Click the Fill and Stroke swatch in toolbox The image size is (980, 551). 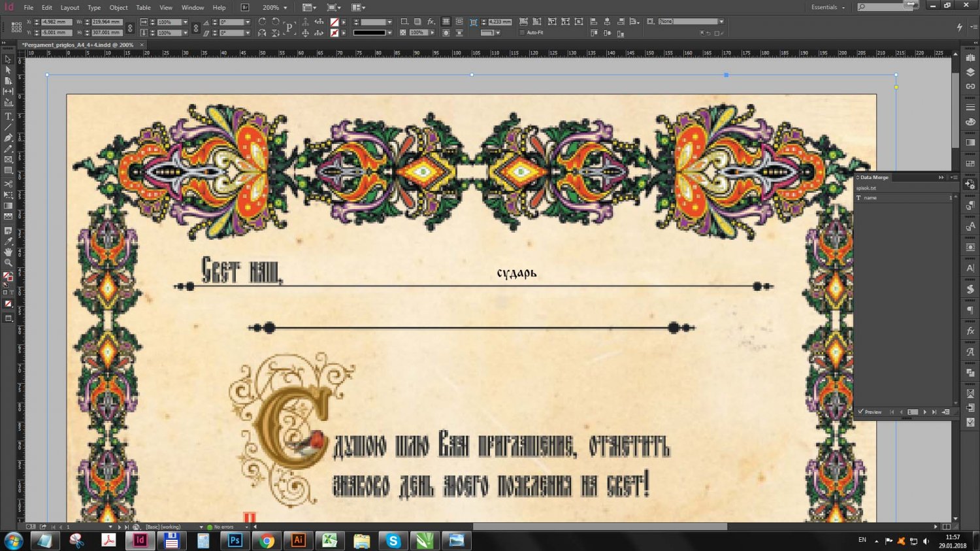coord(8,276)
